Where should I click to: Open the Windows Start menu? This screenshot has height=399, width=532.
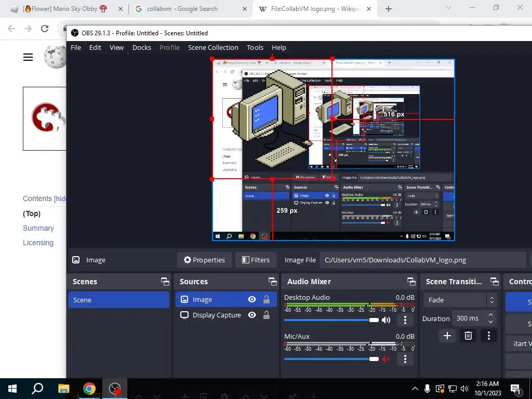(12, 389)
